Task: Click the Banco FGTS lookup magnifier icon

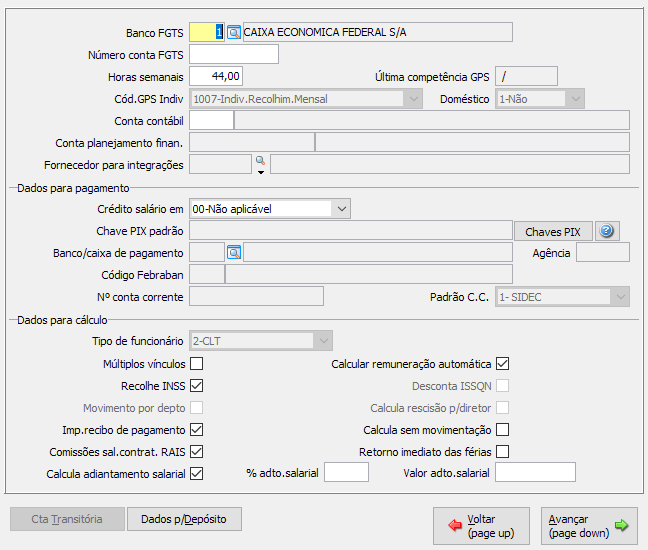Action: 234,32
